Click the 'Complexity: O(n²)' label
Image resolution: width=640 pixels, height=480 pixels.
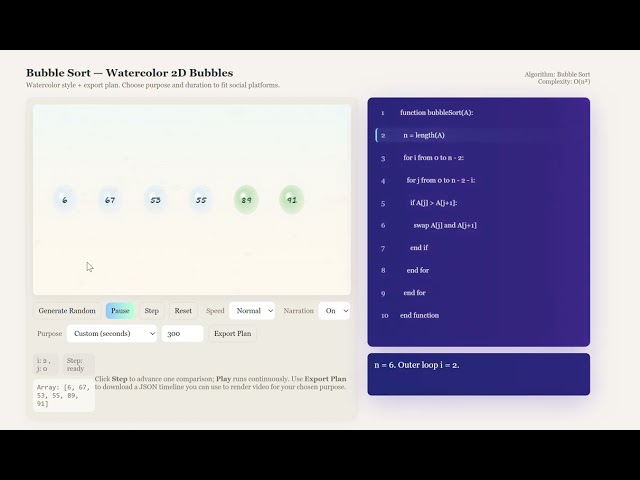564,82
